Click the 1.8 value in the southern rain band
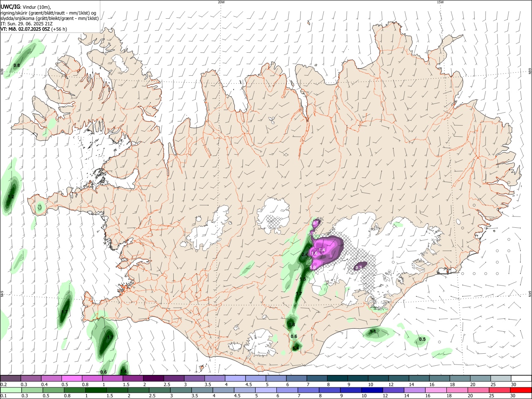 pos(292,325)
